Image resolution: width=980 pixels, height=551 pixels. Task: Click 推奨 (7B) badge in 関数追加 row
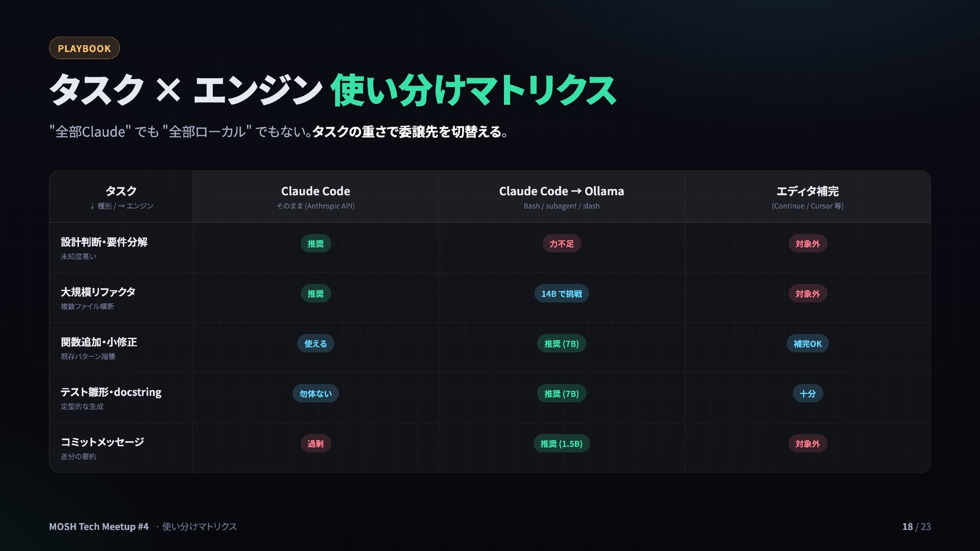click(x=561, y=343)
